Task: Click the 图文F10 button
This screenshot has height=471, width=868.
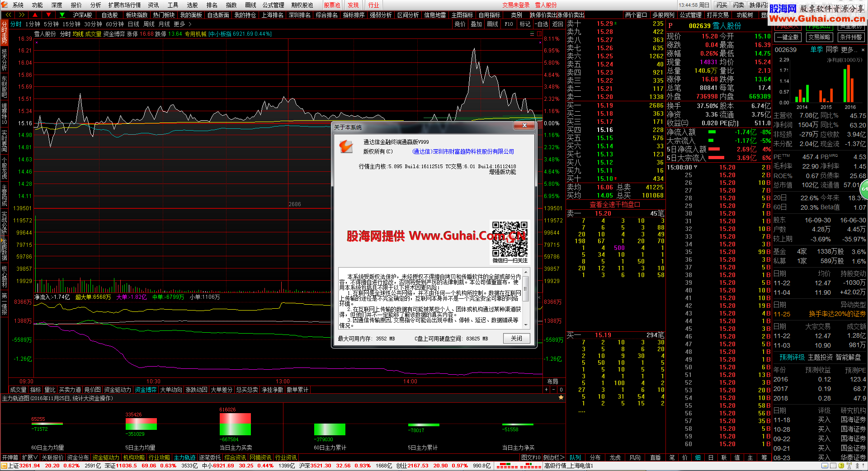Action: coord(531,457)
